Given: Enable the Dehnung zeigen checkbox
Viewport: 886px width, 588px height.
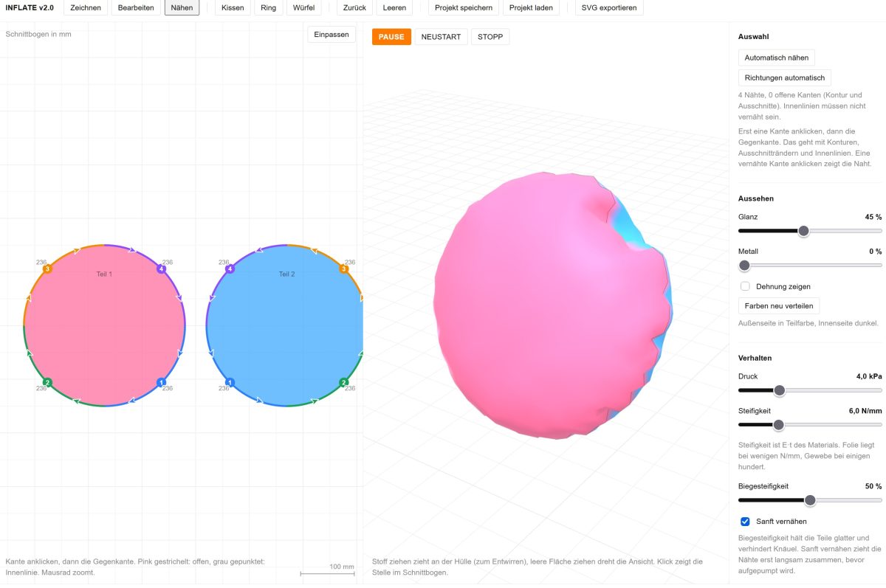Looking at the screenshot, I should click(x=745, y=286).
